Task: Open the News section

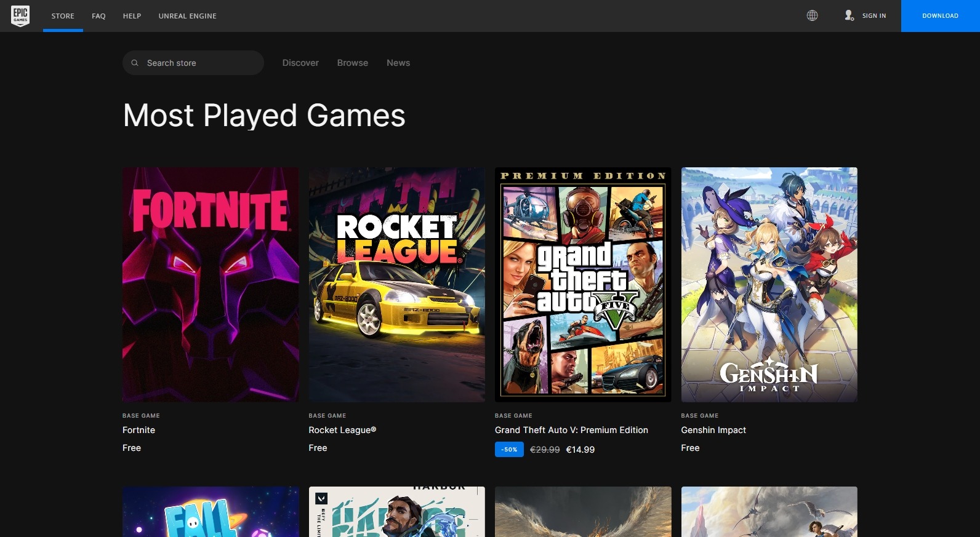Action: tap(398, 63)
